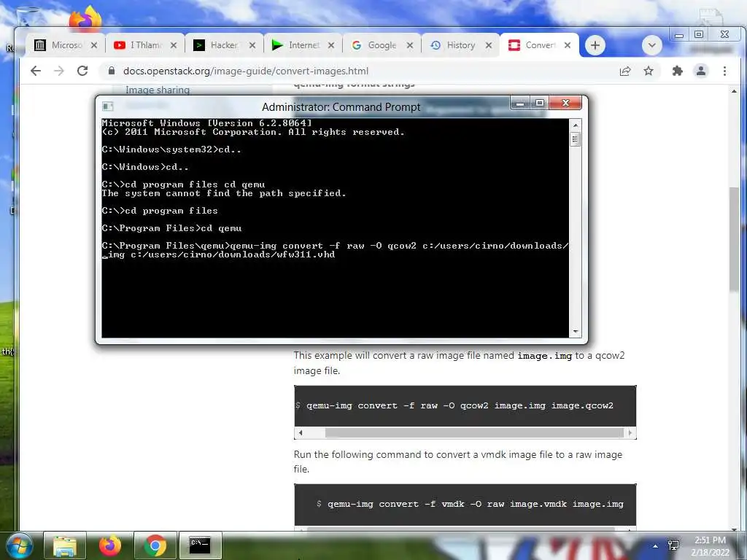
Task: Close the Hacker tab
Action: click(x=252, y=45)
